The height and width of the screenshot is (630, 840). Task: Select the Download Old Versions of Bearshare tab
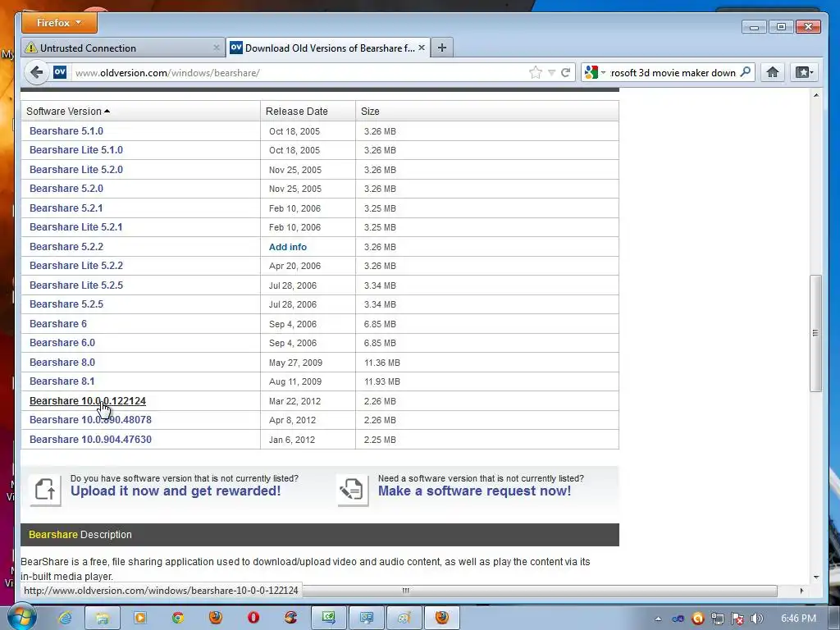click(x=328, y=48)
